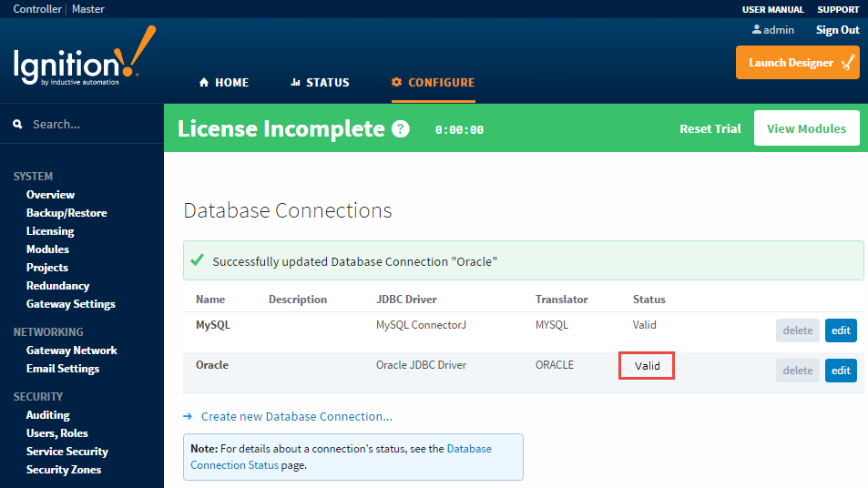This screenshot has height=488, width=868.
Task: Open Licensing page
Action: pyautogui.click(x=50, y=231)
